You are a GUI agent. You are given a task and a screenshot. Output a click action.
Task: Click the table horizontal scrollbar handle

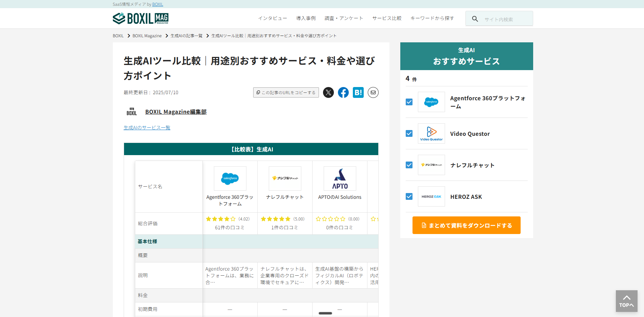325,313
